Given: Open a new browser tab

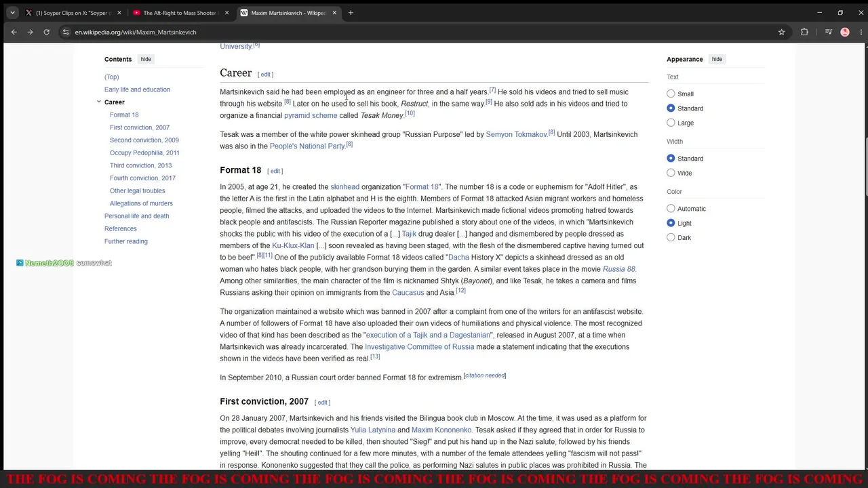Looking at the screenshot, I should pos(351,13).
